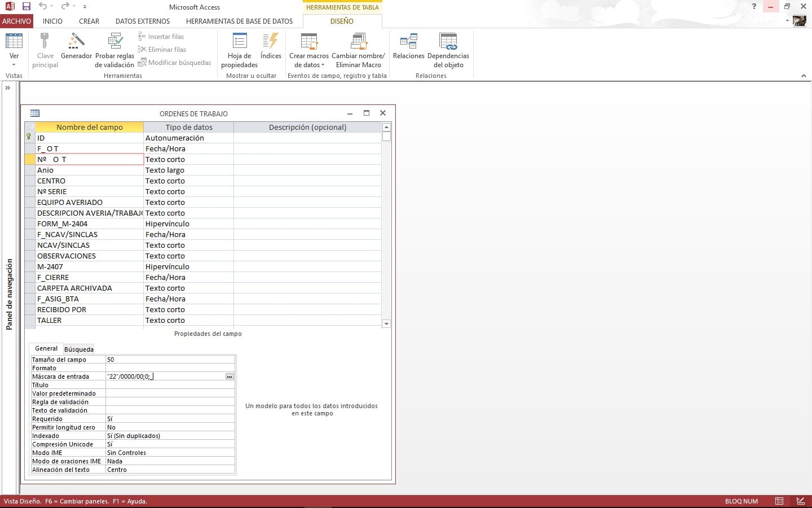Select the Anio field name
Viewport: 812px width, 508px height.
click(89, 170)
